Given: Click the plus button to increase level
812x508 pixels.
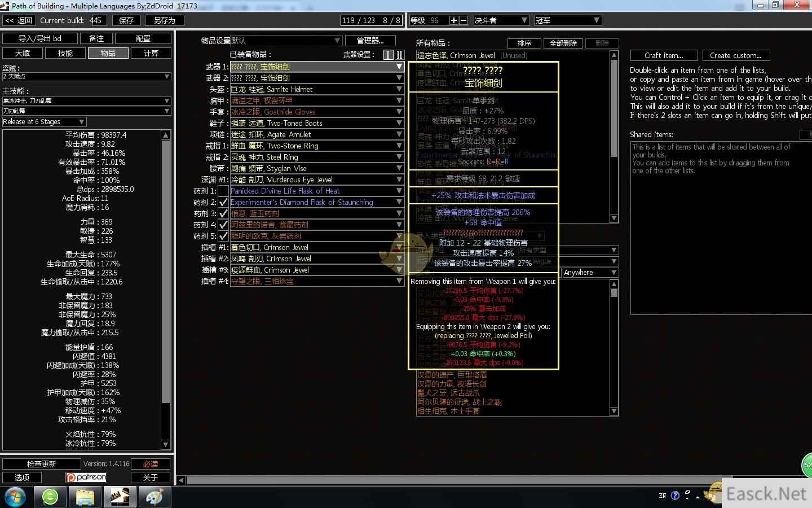Looking at the screenshot, I should point(453,20).
